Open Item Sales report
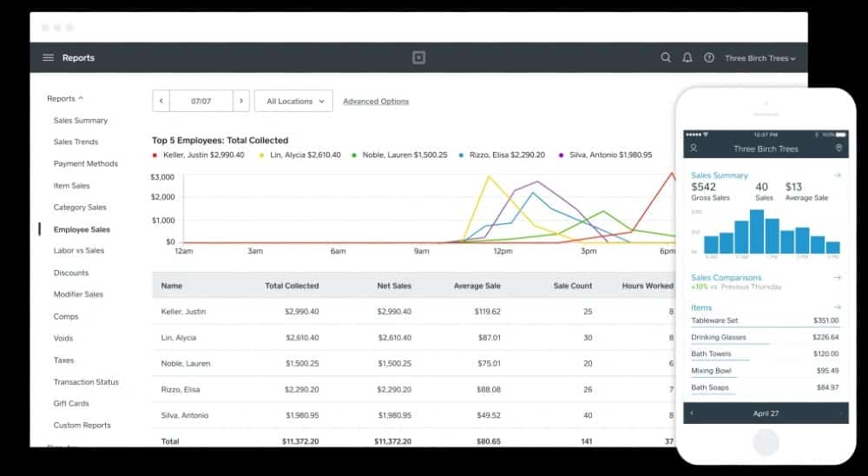 click(x=71, y=186)
